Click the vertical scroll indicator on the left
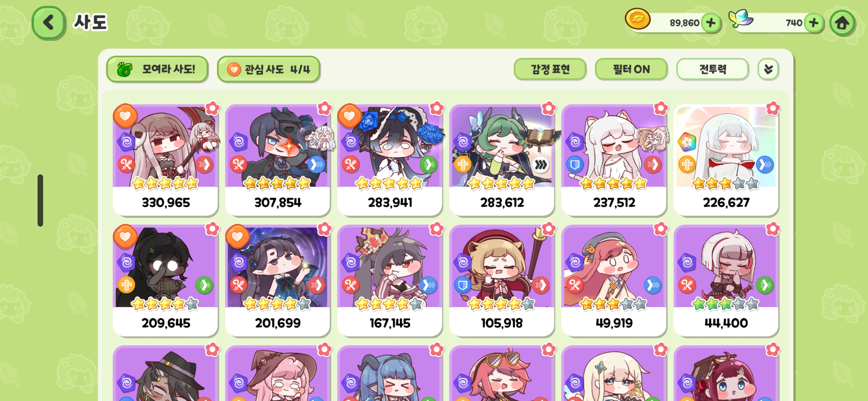The image size is (868, 401). pyautogui.click(x=40, y=200)
